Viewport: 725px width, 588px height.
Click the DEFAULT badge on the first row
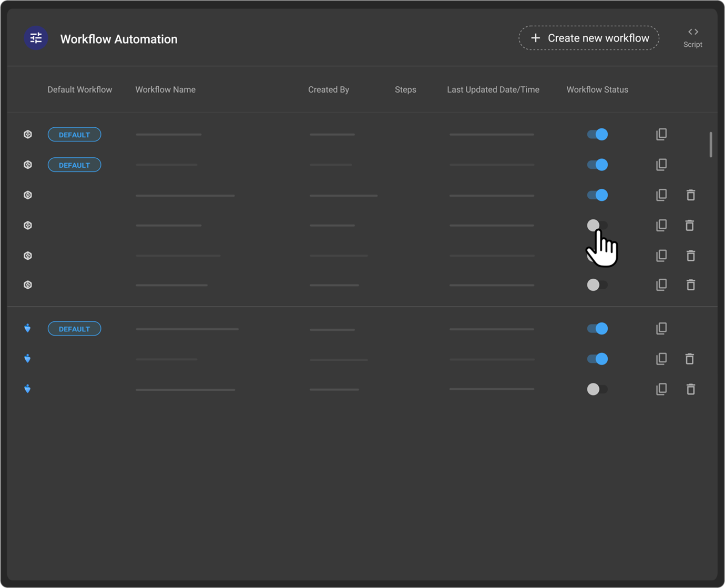click(74, 134)
